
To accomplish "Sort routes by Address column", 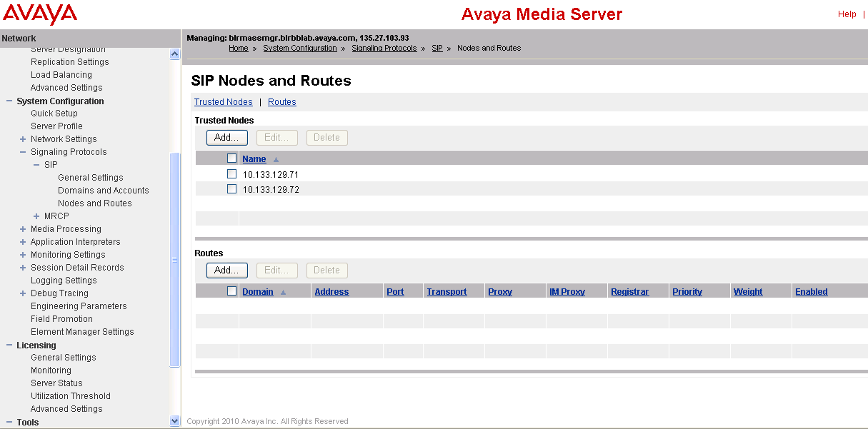I will click(331, 292).
